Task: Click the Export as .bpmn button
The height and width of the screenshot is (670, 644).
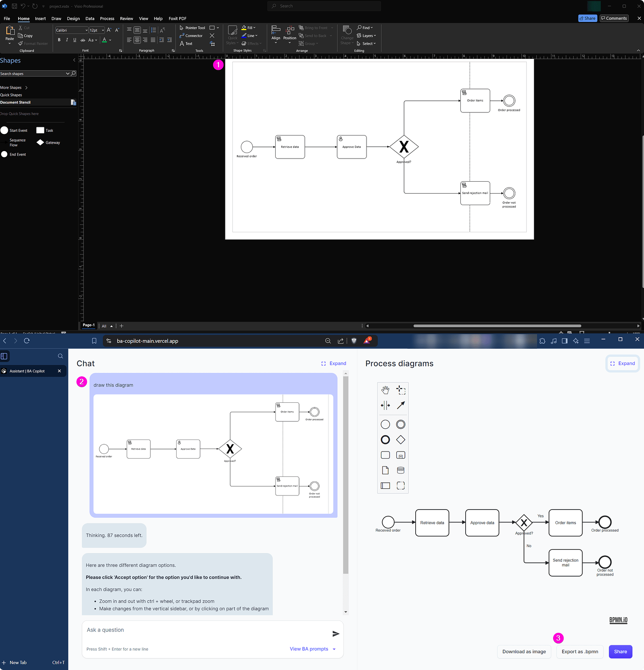Action: pos(580,652)
